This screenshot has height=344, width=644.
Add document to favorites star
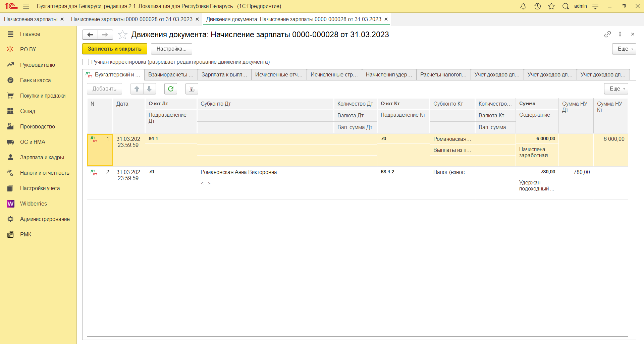(x=123, y=35)
